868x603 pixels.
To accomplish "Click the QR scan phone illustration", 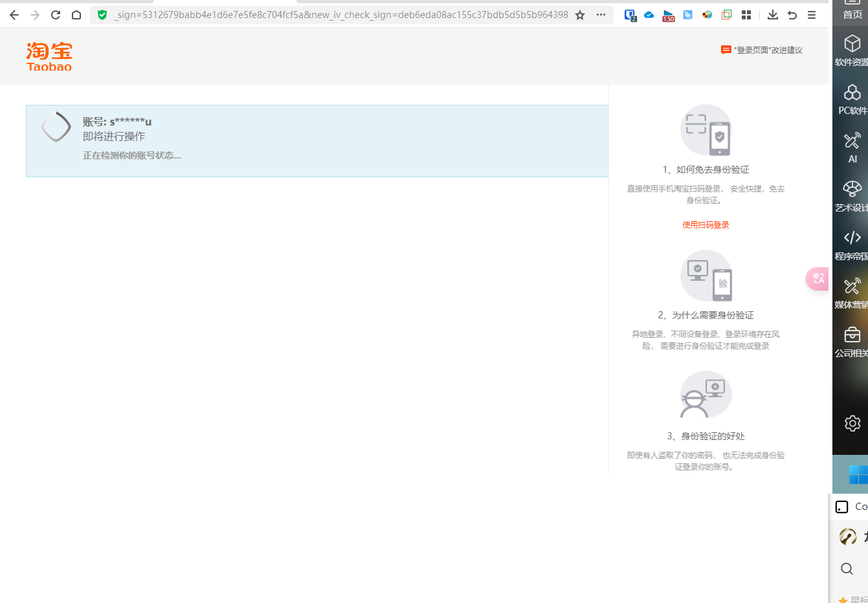I will (x=706, y=130).
